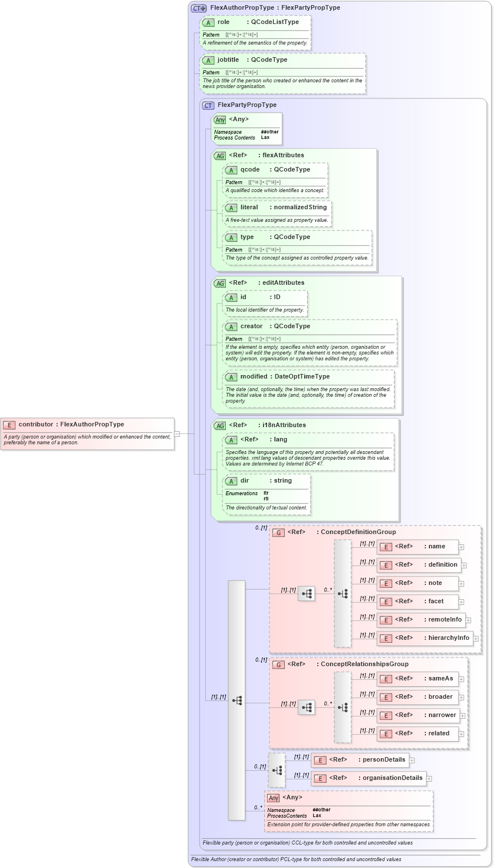The height and width of the screenshot is (868, 494).
Task: Expand the organisationDetails element plus box
Action: [x=429, y=779]
